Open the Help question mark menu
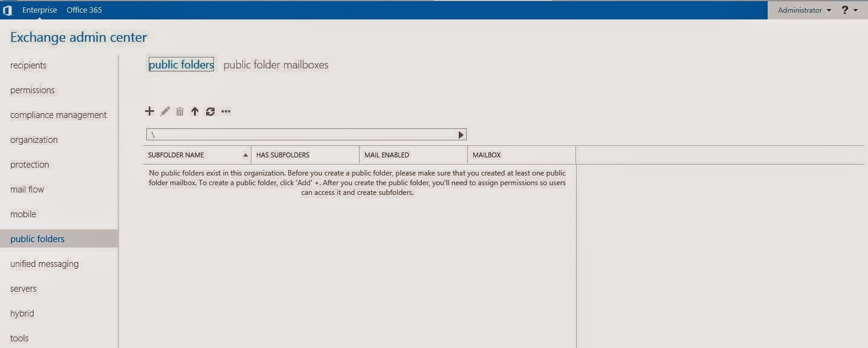Viewport: 868px width, 348px height. click(x=849, y=10)
